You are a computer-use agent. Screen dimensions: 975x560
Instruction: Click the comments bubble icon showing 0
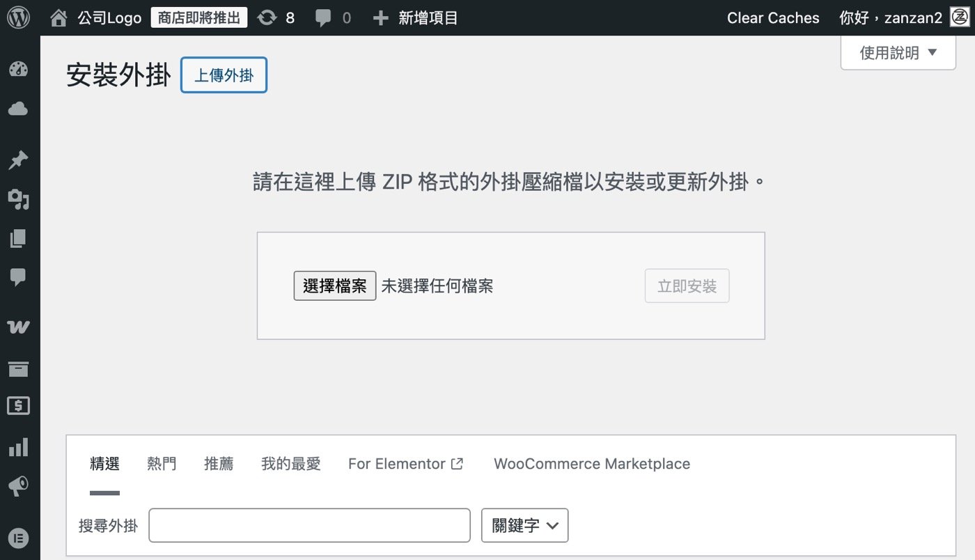[x=326, y=17]
